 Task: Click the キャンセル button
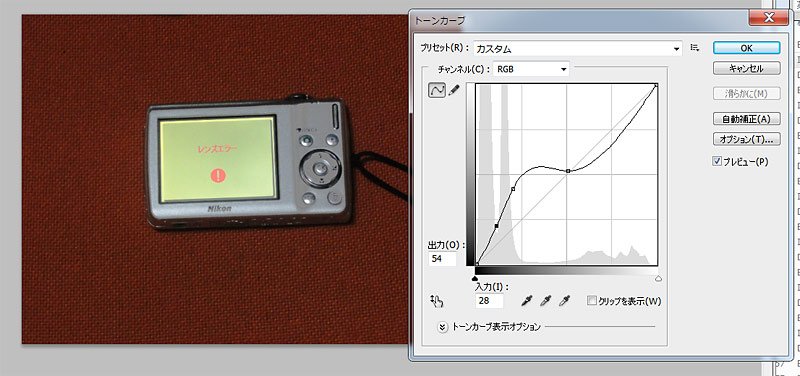pos(746,68)
